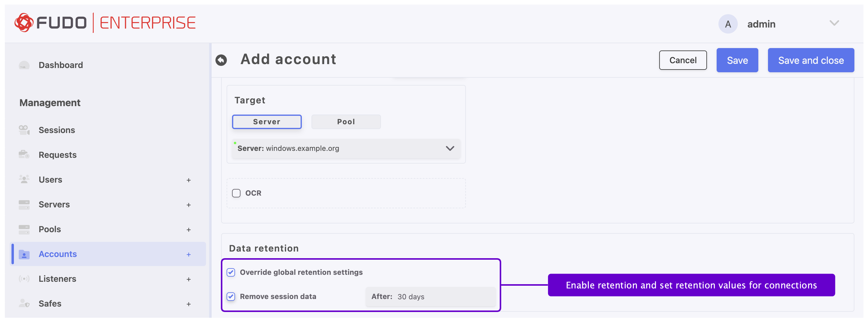
Task: Click the Management section heading
Action: pos(50,103)
